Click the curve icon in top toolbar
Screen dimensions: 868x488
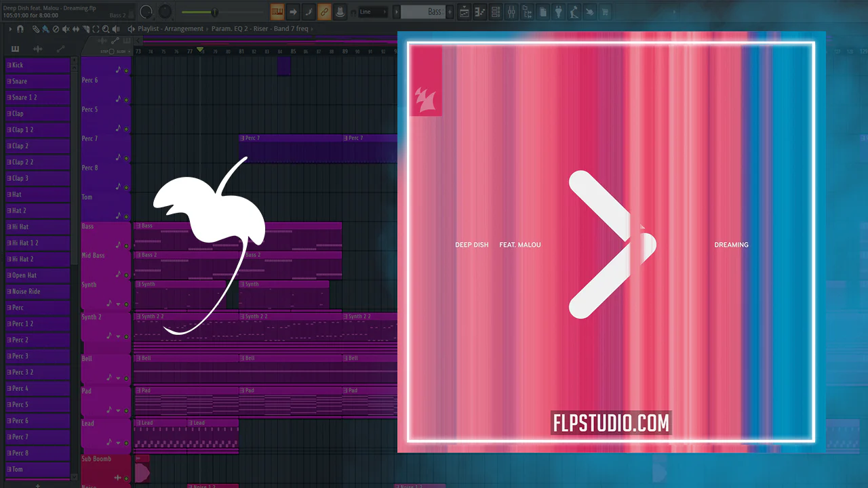pos(309,12)
